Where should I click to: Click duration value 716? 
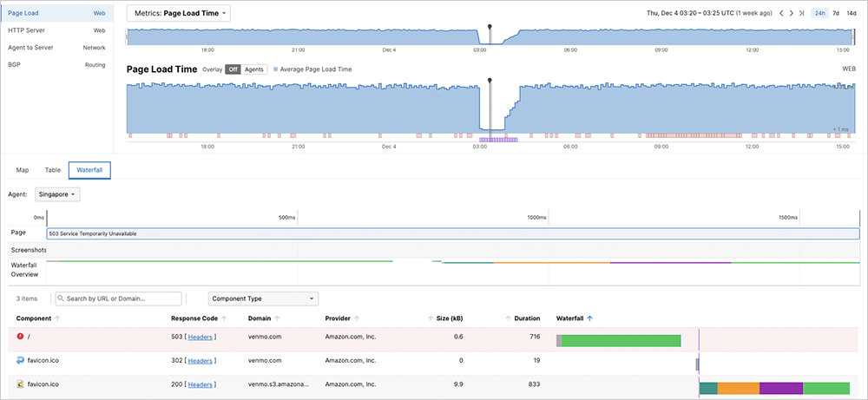(535, 337)
